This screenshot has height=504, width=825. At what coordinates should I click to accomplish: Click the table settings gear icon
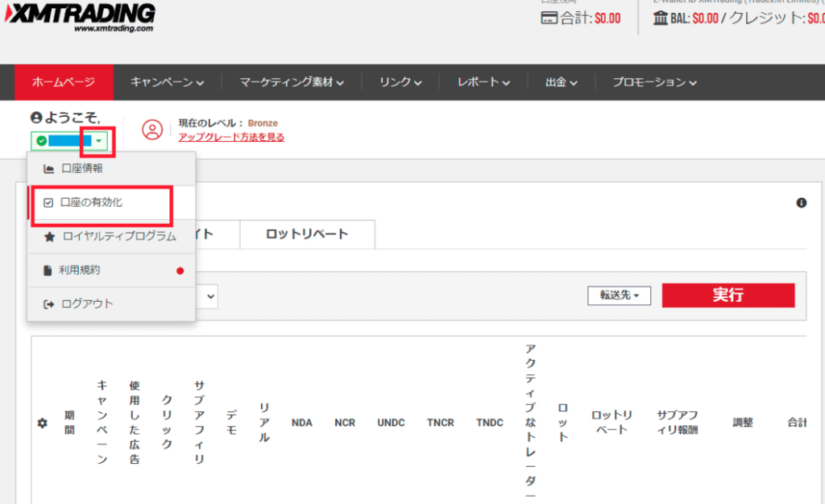coord(43,423)
